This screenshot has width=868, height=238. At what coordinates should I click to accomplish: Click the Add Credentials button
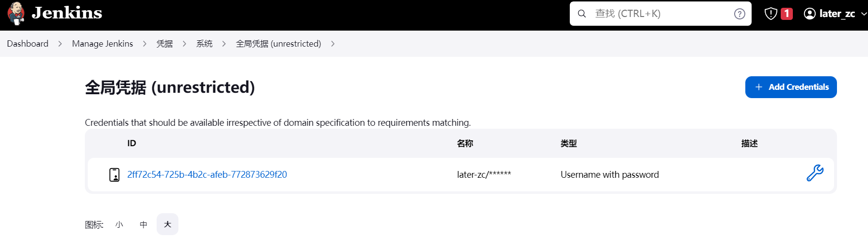click(x=791, y=87)
